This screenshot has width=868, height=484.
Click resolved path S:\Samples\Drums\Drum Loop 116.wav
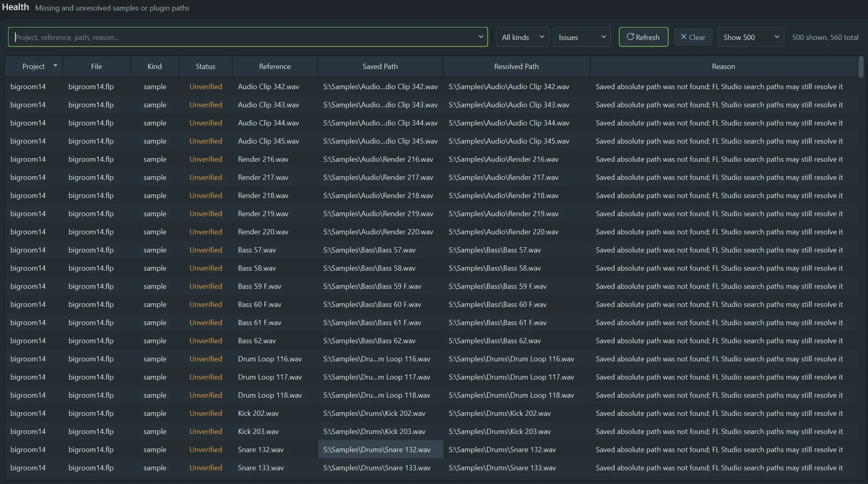click(x=517, y=359)
